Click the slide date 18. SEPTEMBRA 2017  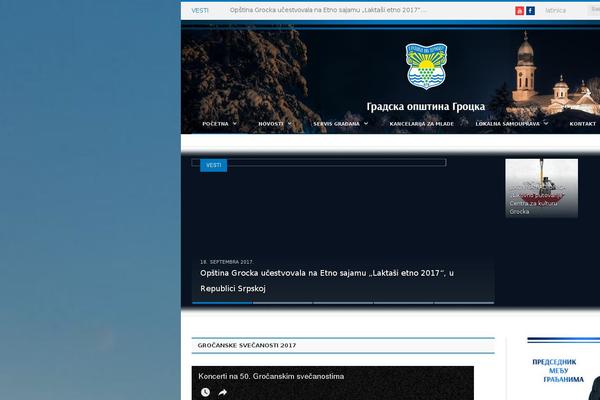(226, 262)
